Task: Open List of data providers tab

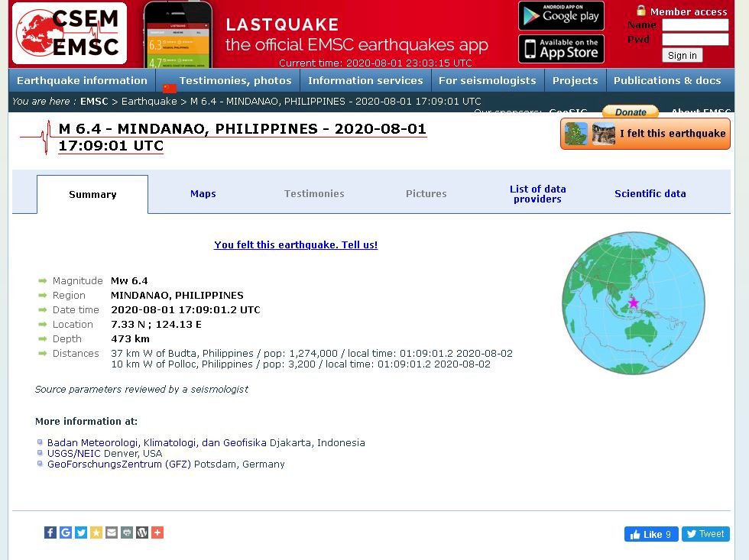Action: [538, 194]
